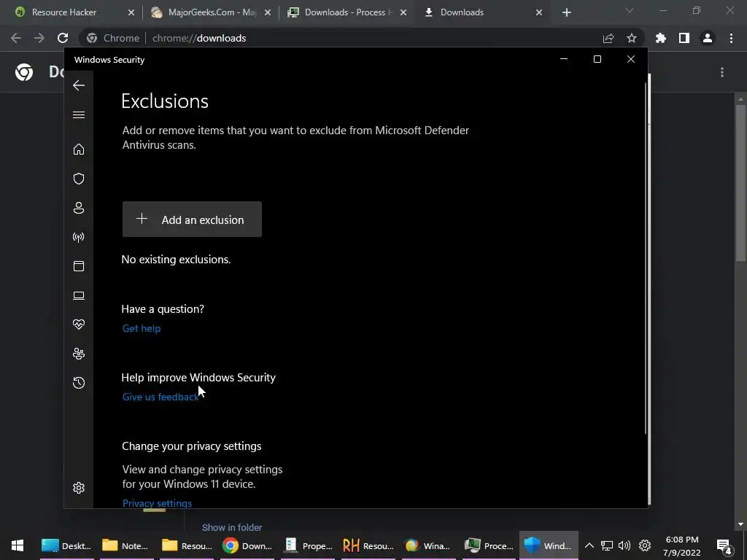Screen dimensions: 747x560
Task: Maximize the Windows Security window
Action: 597,59
